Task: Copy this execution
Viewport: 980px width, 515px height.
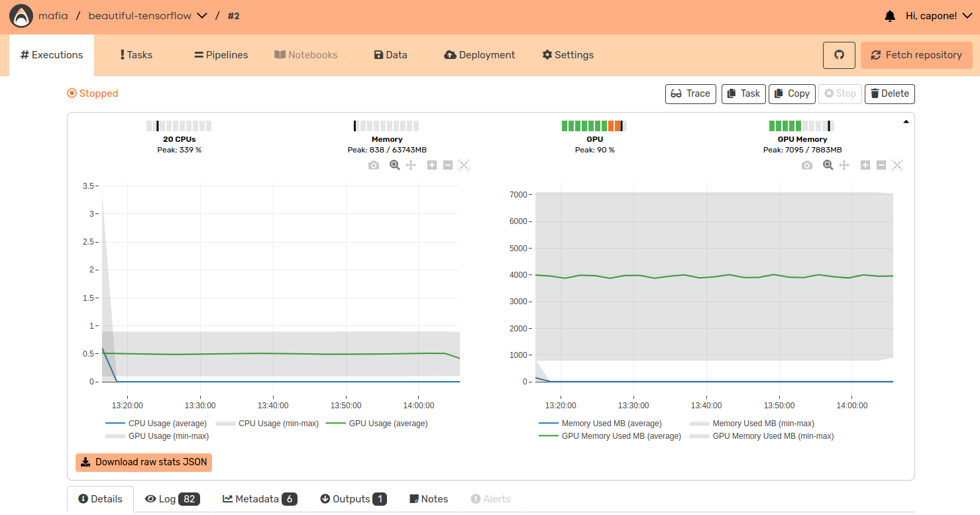Action: (x=792, y=93)
